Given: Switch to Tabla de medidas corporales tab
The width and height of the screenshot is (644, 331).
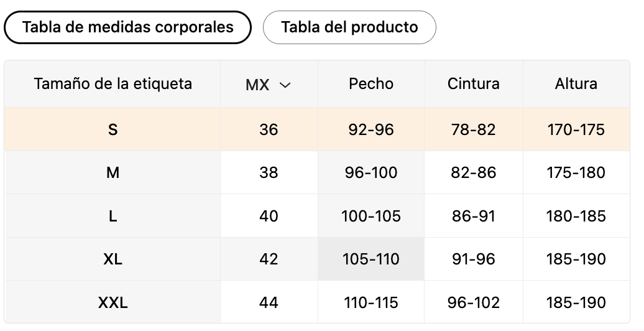Looking at the screenshot, I should pyautogui.click(x=127, y=27).
